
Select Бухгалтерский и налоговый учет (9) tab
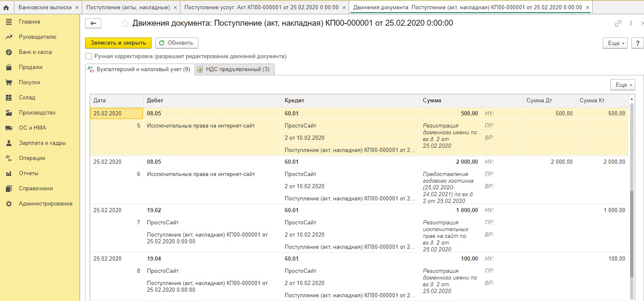(x=140, y=69)
